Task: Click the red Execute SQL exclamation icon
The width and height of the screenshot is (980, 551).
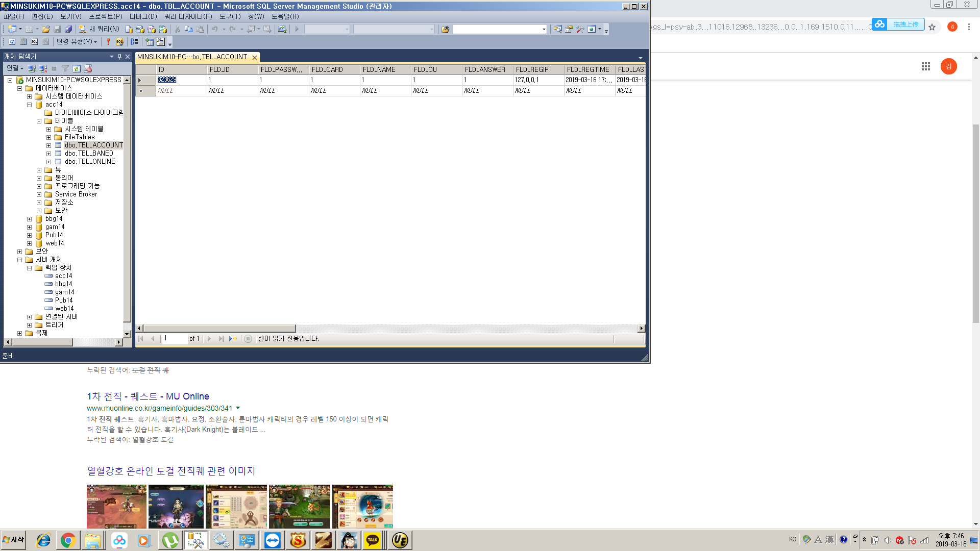Action: 108,42
